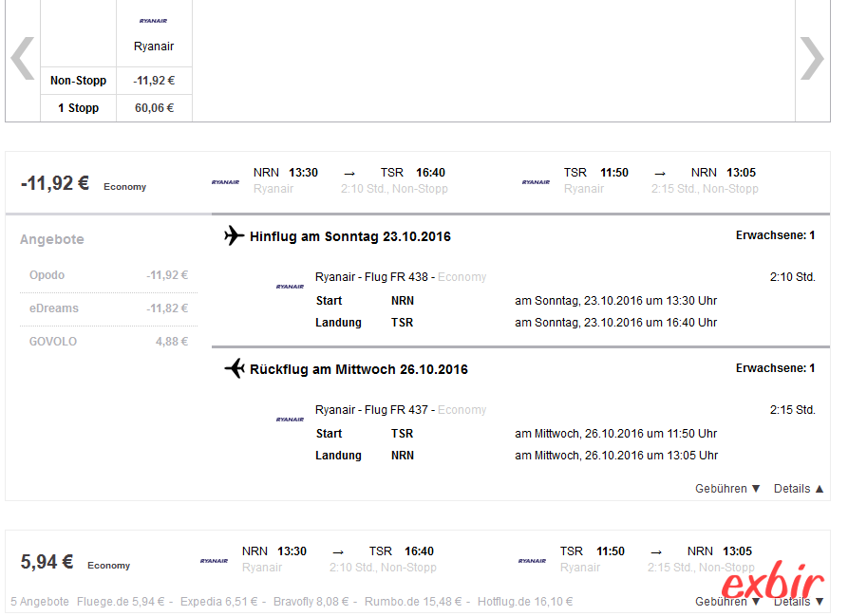Screen dimensions: 848x616
Task: Open the eDreams offer for -11,82 €
Action: pos(108,308)
